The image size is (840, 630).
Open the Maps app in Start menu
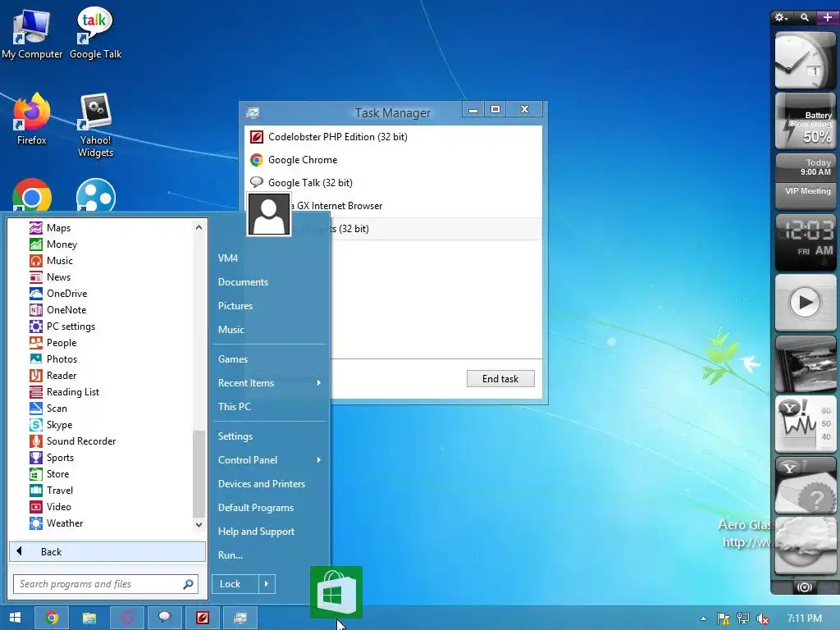(50, 228)
